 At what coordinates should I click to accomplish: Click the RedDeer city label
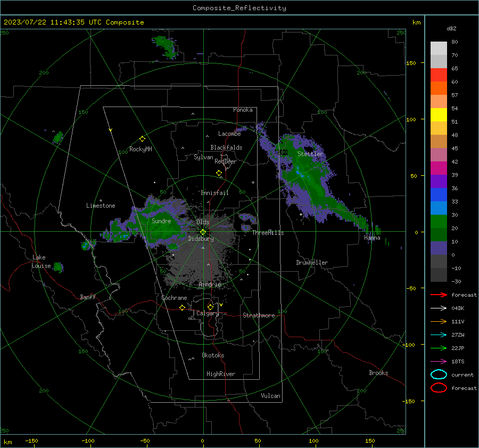click(226, 161)
